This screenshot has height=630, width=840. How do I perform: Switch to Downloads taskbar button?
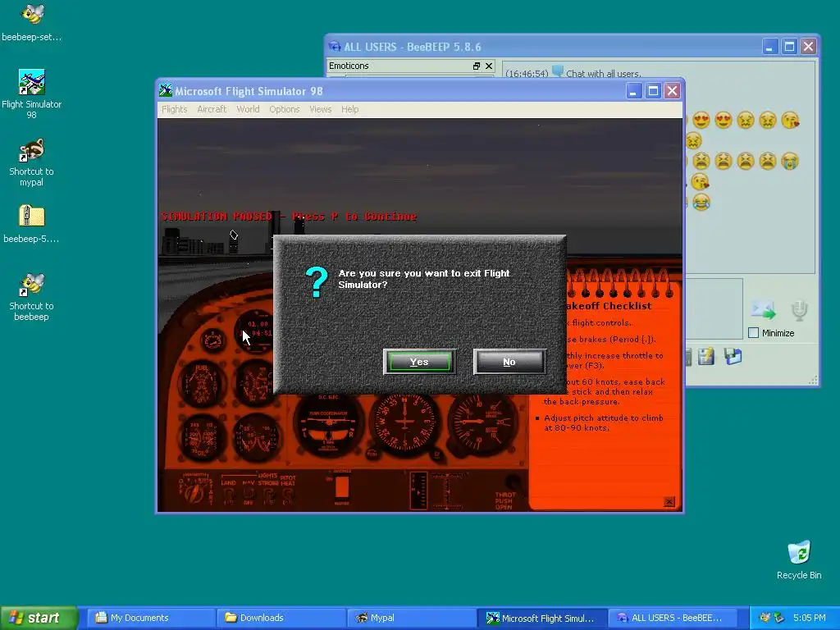point(281,618)
